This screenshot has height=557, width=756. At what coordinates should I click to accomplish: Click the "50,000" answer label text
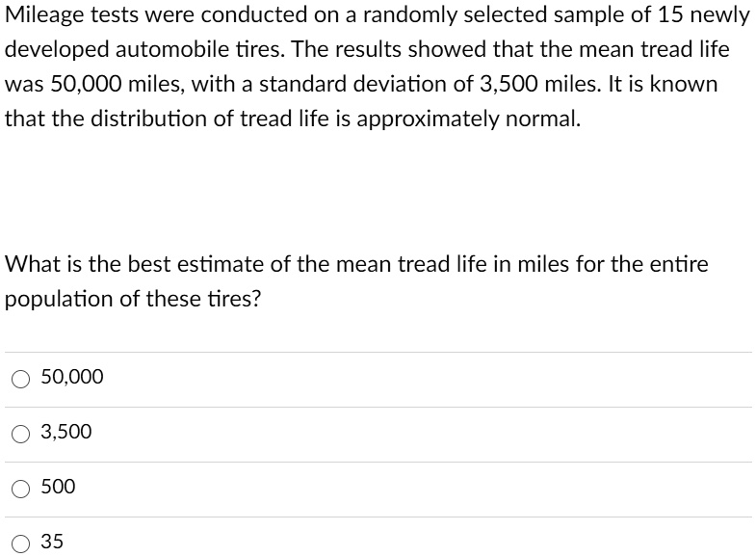[x=72, y=377]
